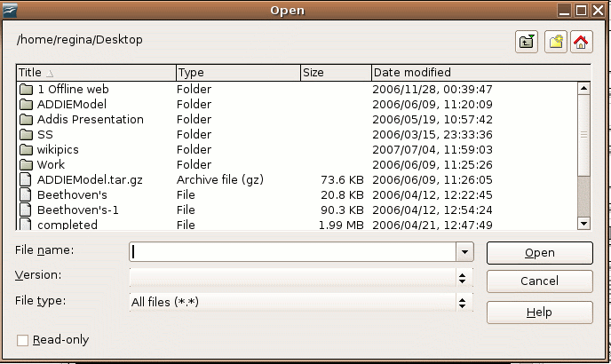The height and width of the screenshot is (364, 611).
Task: Create a new folder
Action: [x=556, y=42]
